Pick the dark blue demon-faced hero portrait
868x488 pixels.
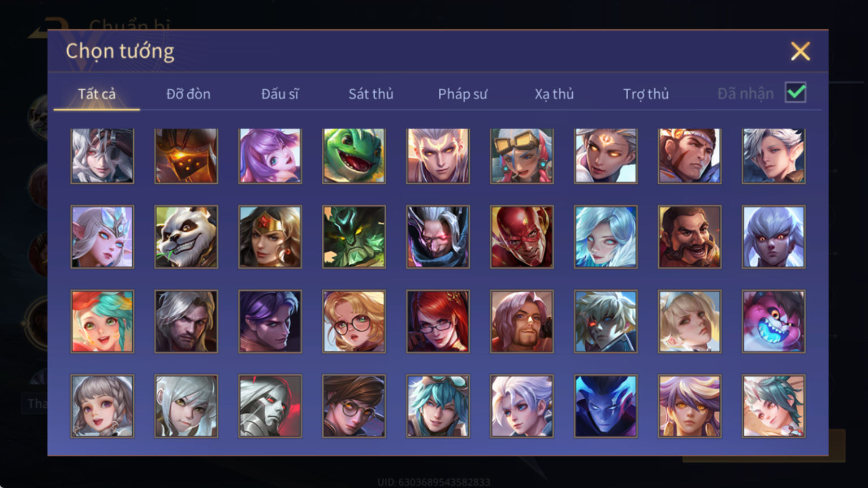coord(606,406)
